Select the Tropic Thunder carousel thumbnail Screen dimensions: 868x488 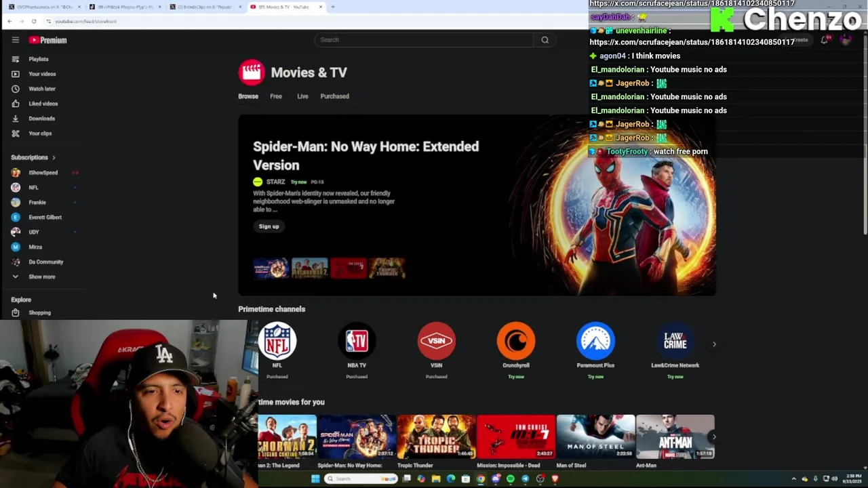click(387, 268)
